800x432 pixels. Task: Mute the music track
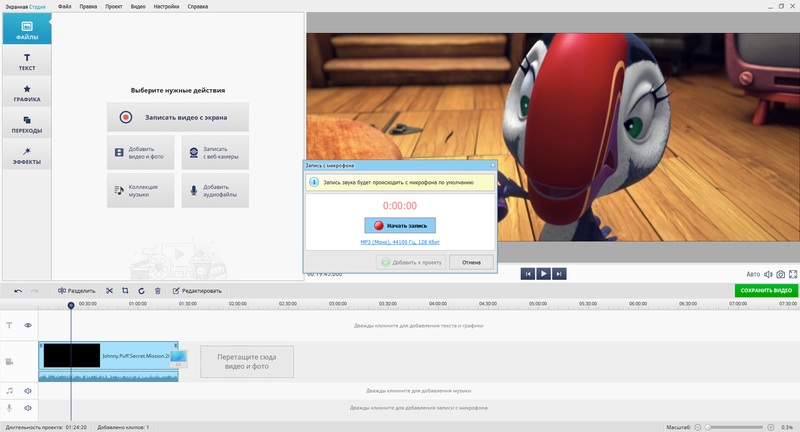click(28, 391)
